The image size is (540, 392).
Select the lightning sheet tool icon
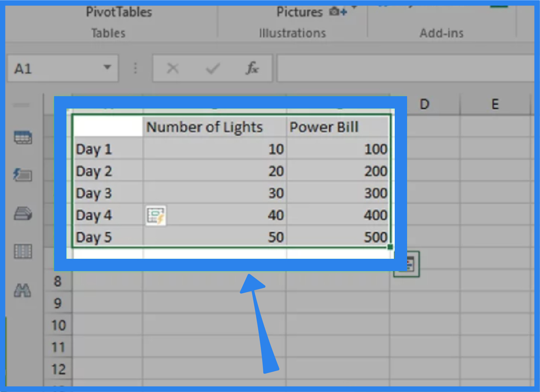pyautogui.click(x=22, y=176)
